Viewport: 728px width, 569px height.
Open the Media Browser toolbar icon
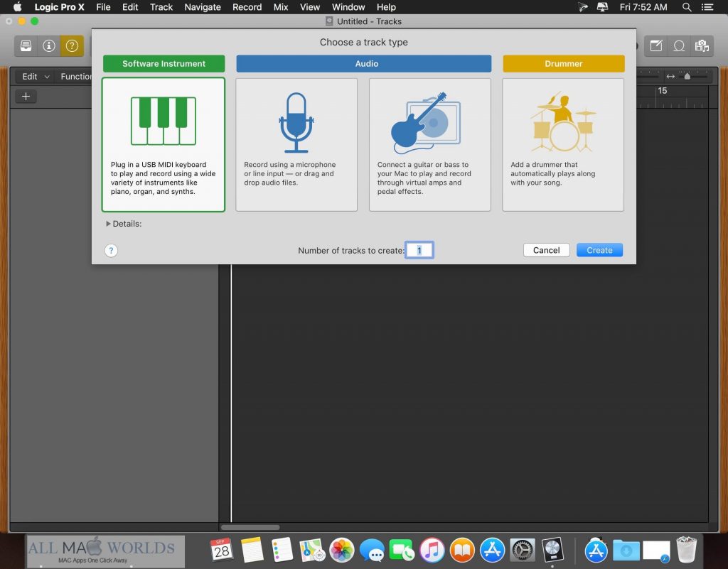pos(702,46)
